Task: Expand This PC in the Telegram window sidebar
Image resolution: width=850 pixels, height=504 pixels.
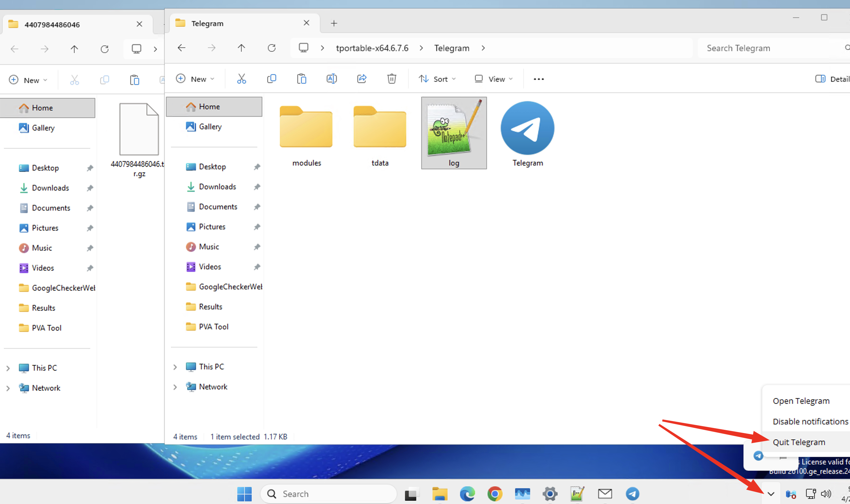Action: (x=175, y=367)
